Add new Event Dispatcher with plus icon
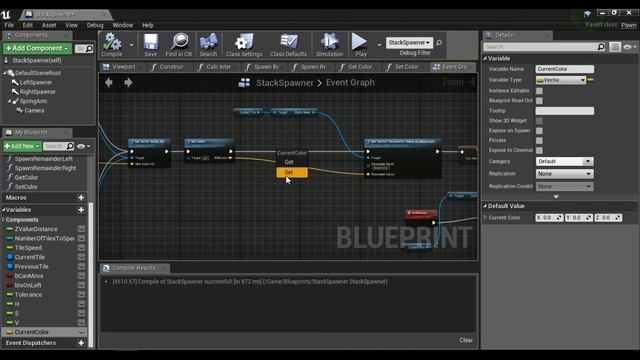The width and height of the screenshot is (640, 360). [81, 343]
